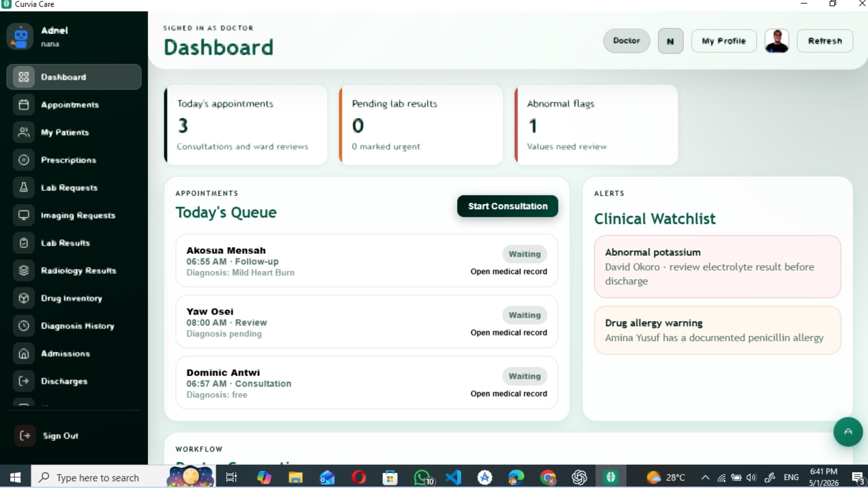Open Prescriptions sidebar item

click(74, 160)
